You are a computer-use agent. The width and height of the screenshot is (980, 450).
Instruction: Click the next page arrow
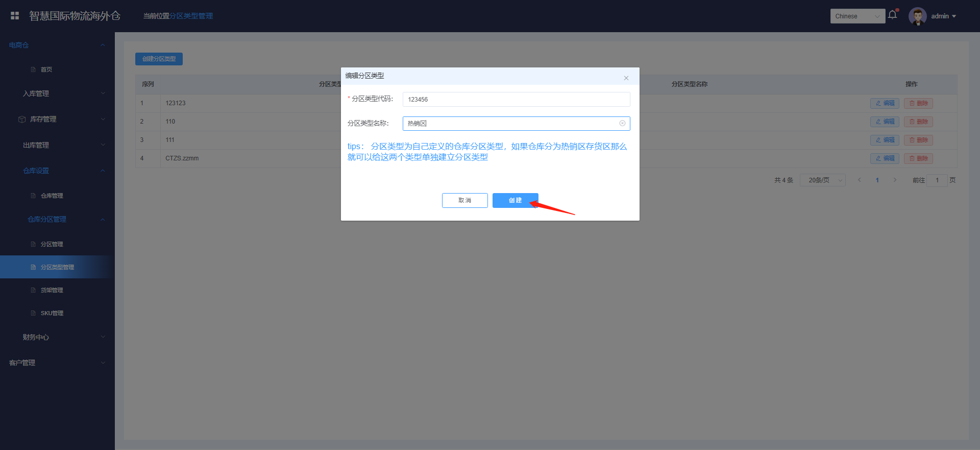pos(894,180)
